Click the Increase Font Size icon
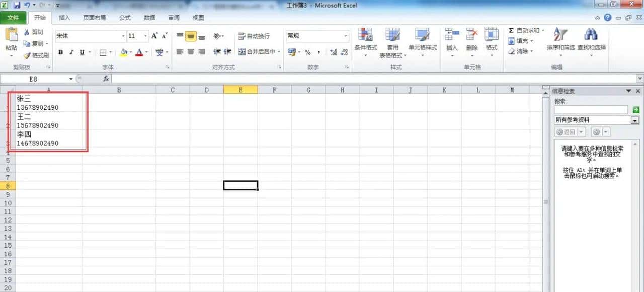The width and height of the screenshot is (644, 292). click(x=154, y=36)
